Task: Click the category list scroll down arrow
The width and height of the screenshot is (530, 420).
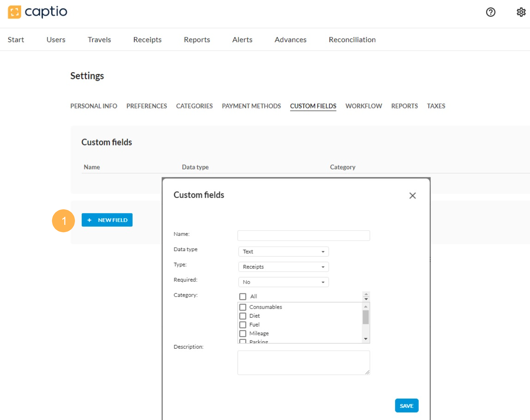Action: pyautogui.click(x=366, y=339)
